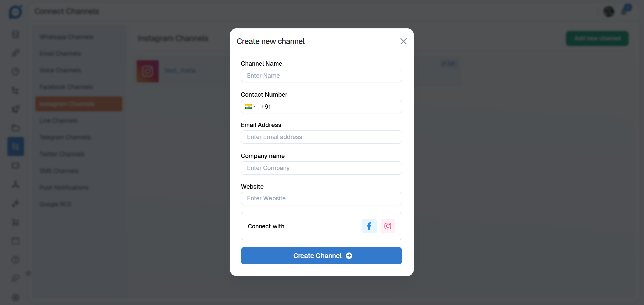Close the Create new channel dialog
The width and height of the screenshot is (644, 305).
pos(403,41)
